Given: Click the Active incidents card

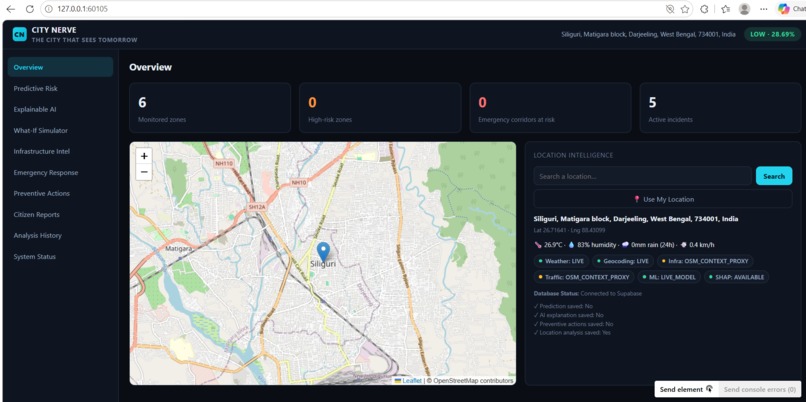Looking at the screenshot, I should pyautogui.click(x=720, y=108).
